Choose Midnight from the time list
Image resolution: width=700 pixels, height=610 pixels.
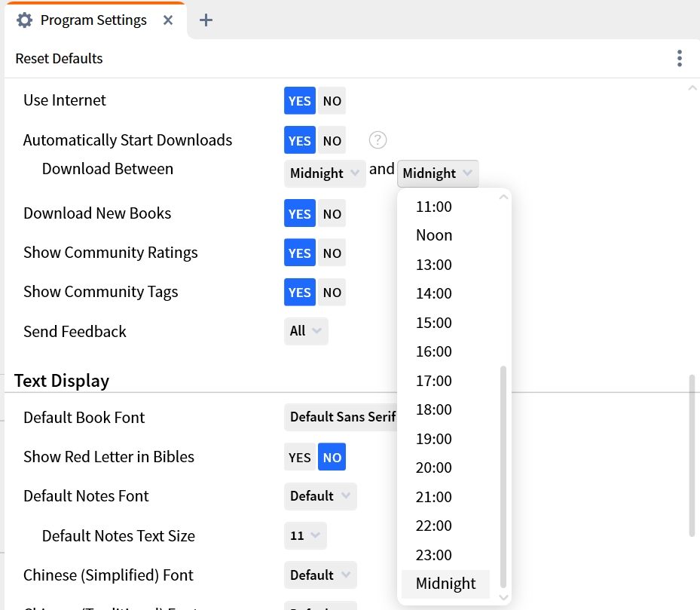(x=445, y=584)
